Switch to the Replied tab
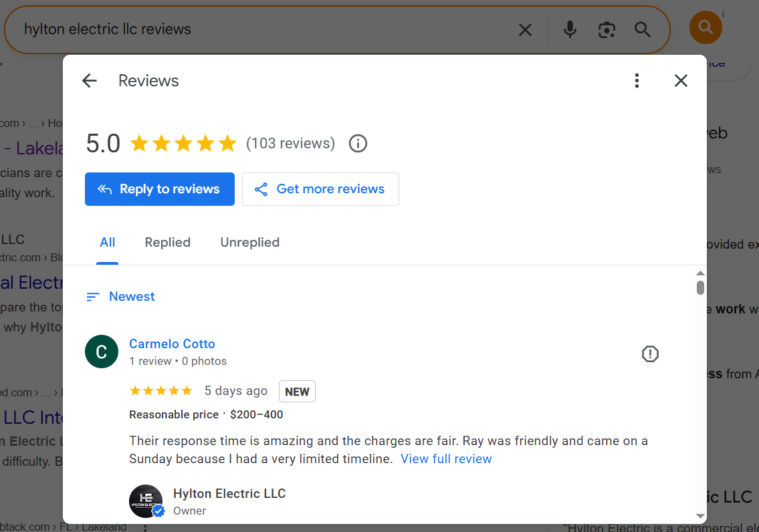Image resolution: width=759 pixels, height=532 pixels. (x=167, y=242)
